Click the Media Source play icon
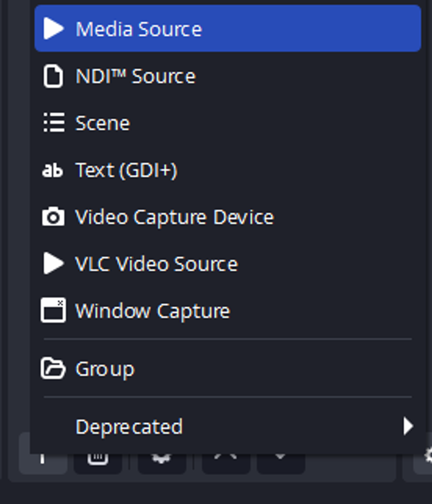 54,28
